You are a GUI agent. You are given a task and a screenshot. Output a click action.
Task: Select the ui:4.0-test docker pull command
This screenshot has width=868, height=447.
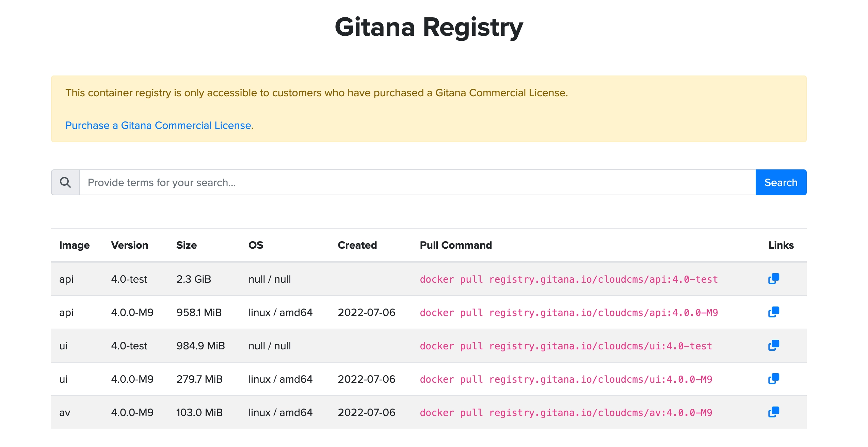[566, 346]
